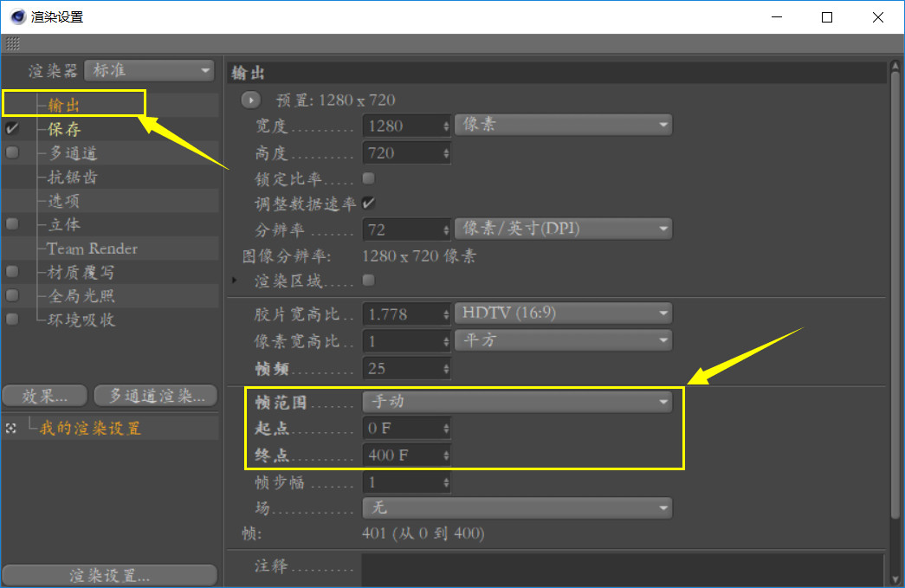Select 全局光照 in the settings list
The image size is (905, 588).
81,295
